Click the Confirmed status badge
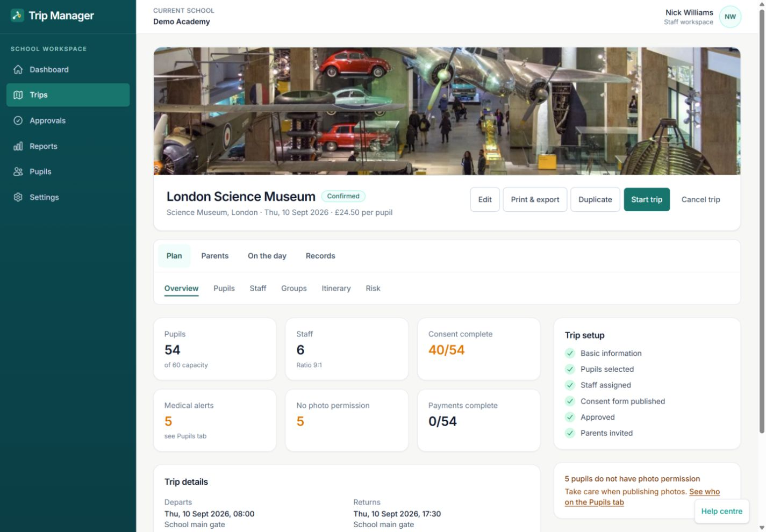The height and width of the screenshot is (532, 766). click(343, 196)
